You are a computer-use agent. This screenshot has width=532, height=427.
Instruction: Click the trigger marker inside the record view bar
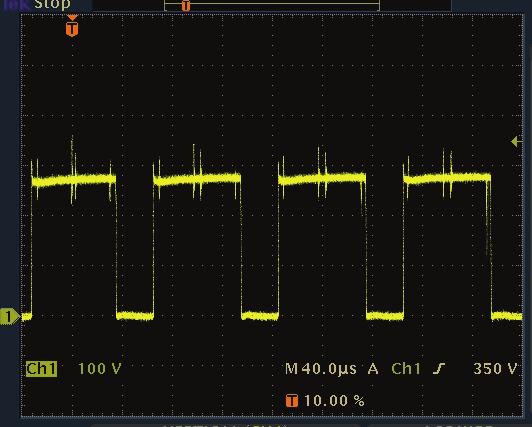186,5
